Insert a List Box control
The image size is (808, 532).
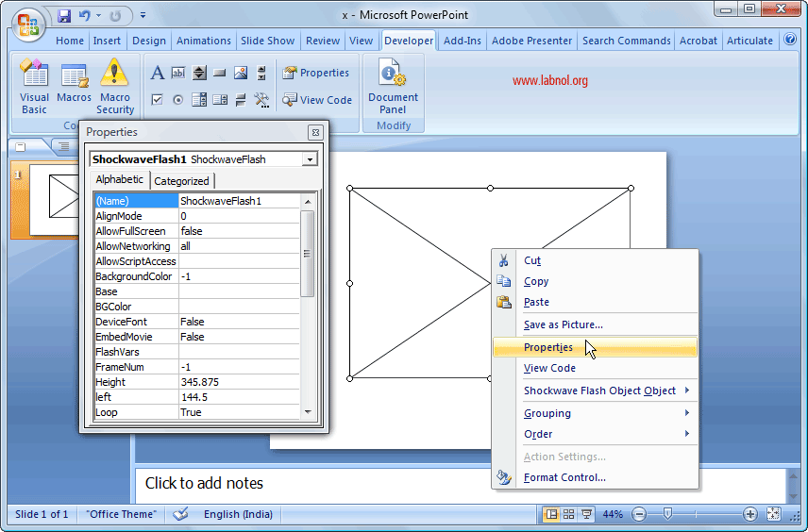(x=199, y=99)
